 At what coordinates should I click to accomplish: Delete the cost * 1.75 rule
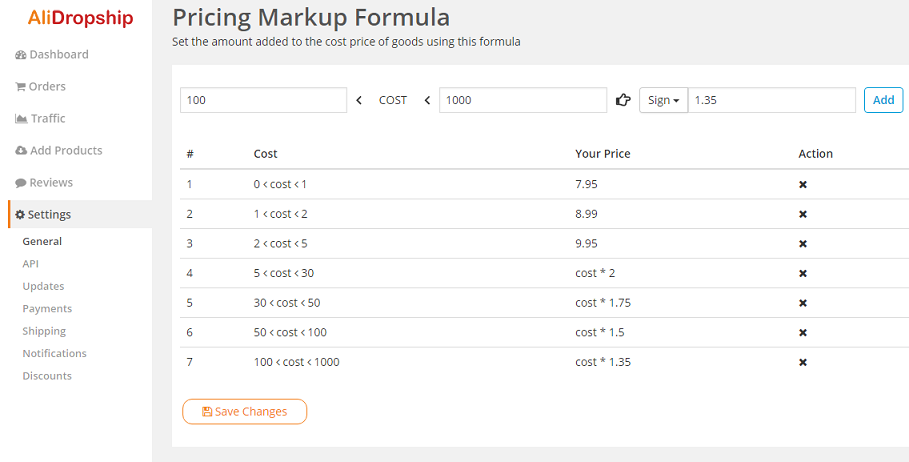(802, 303)
